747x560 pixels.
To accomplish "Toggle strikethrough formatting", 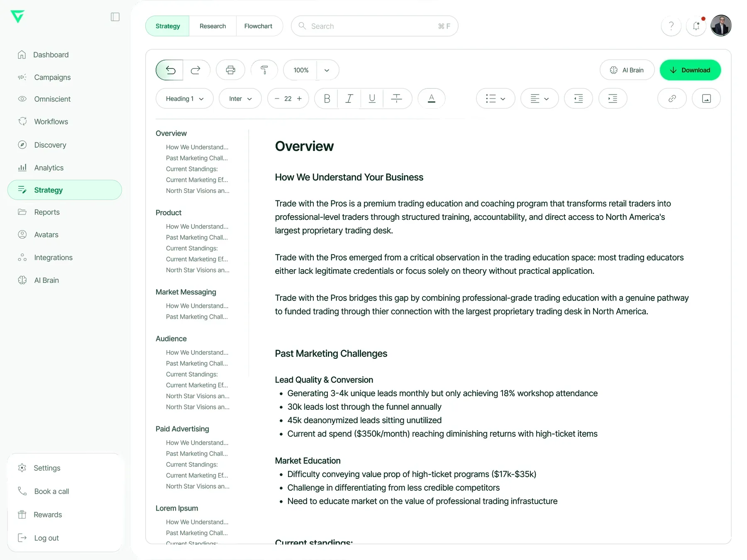I will (x=397, y=99).
